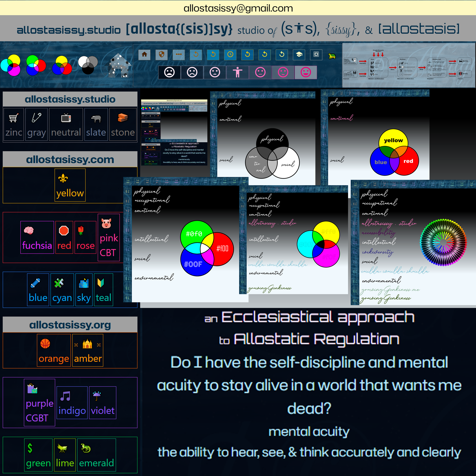Click the allostasissy@gmail.com email link

click(x=238, y=8)
